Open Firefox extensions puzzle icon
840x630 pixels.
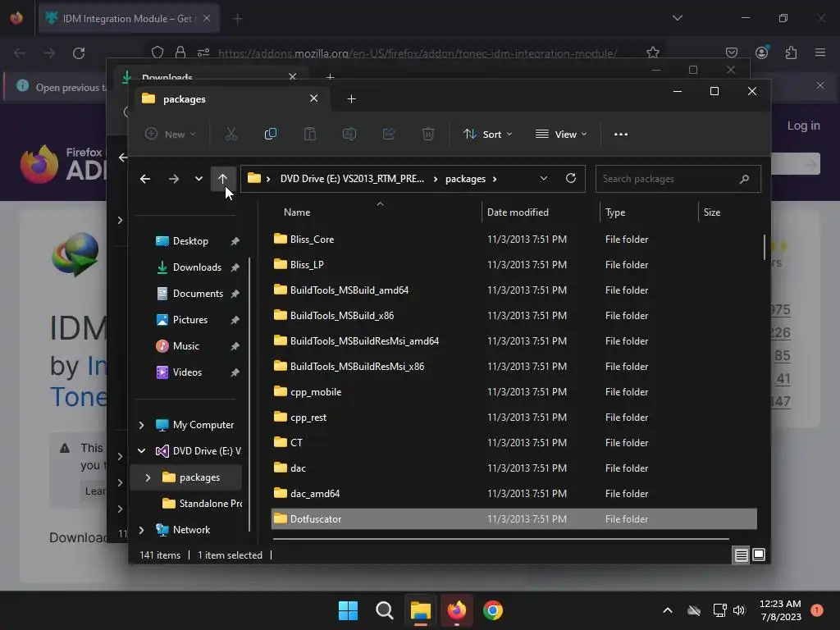tap(791, 52)
